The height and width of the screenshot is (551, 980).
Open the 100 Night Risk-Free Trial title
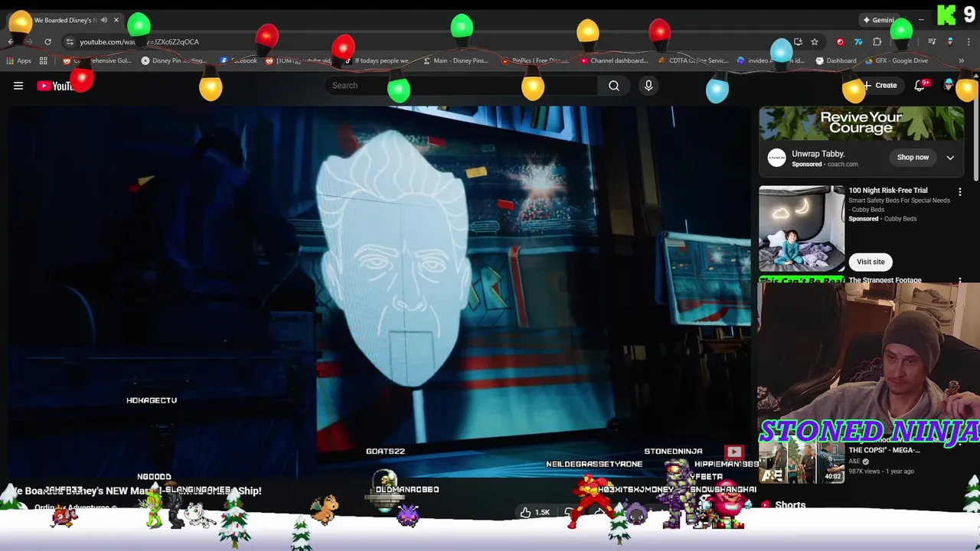[x=887, y=191]
